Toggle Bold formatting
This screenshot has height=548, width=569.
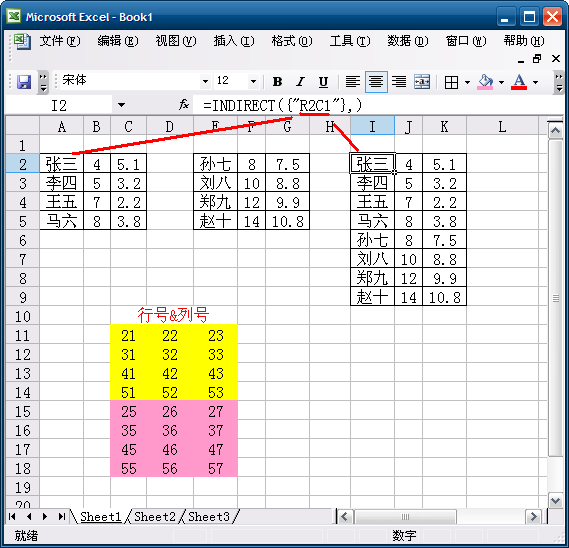[278, 82]
